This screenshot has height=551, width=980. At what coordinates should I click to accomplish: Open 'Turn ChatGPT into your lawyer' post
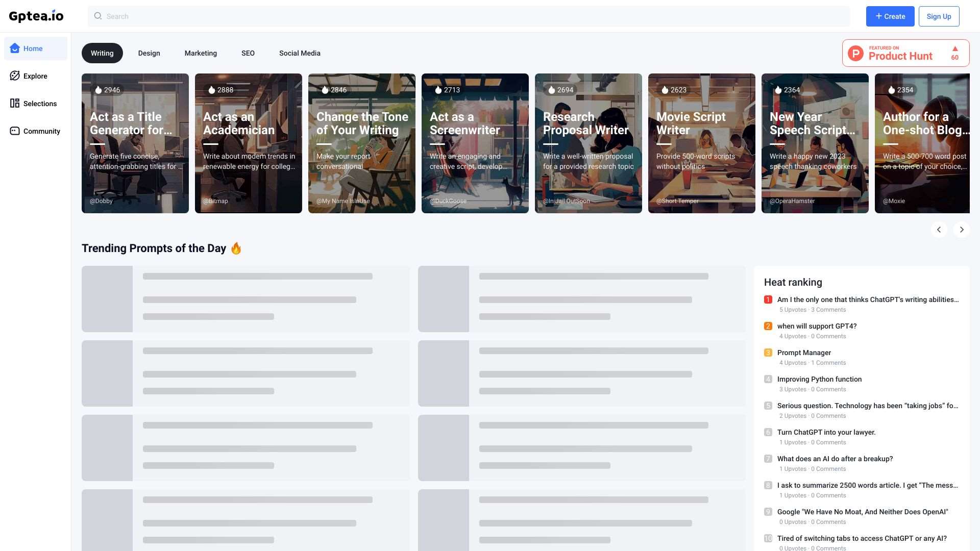[x=826, y=432]
